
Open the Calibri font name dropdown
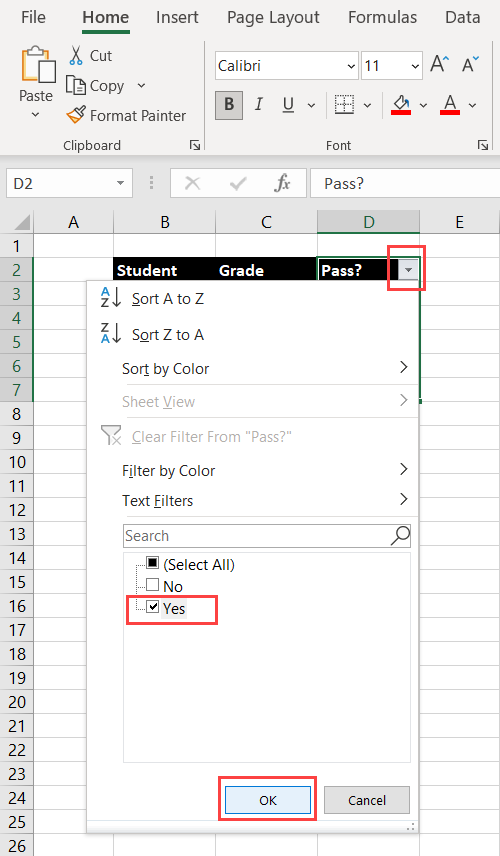[352, 66]
